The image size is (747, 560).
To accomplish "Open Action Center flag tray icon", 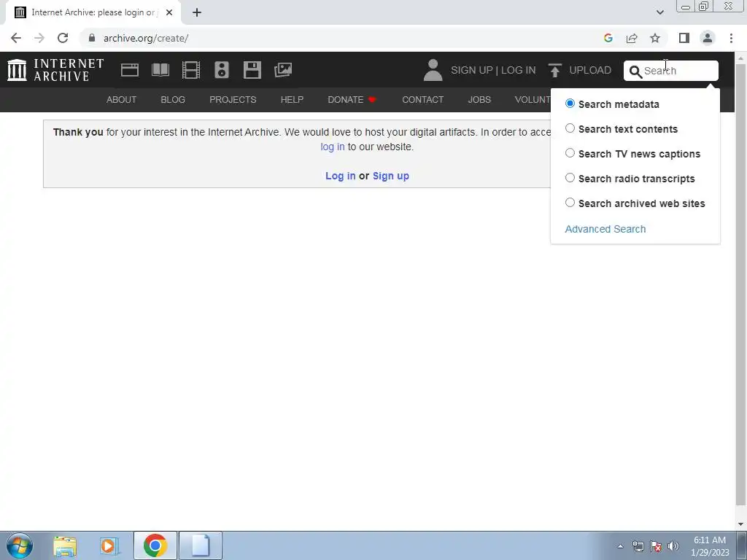I will coord(656,546).
